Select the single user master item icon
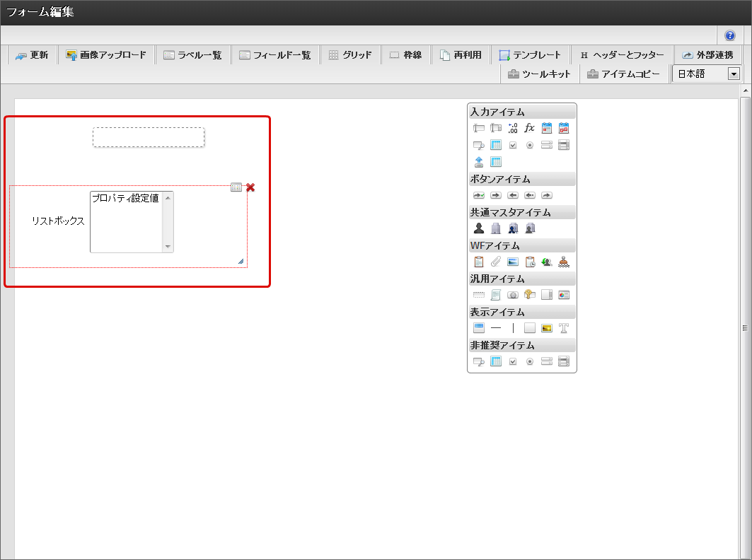752x560 pixels. coord(479,228)
